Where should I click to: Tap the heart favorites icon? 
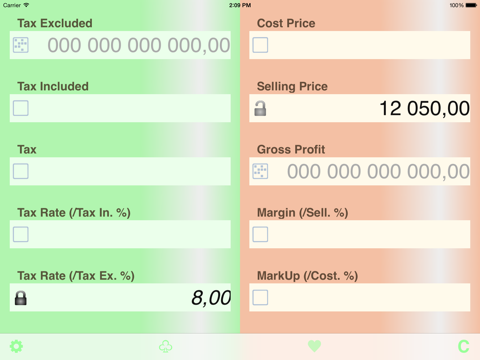[314, 346]
